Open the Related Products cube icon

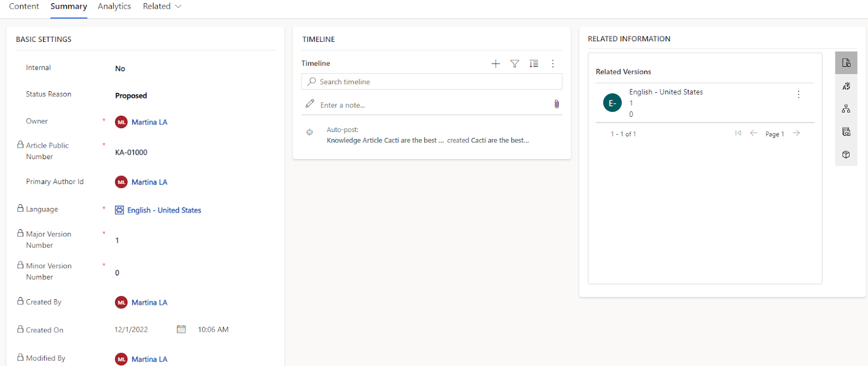846,155
